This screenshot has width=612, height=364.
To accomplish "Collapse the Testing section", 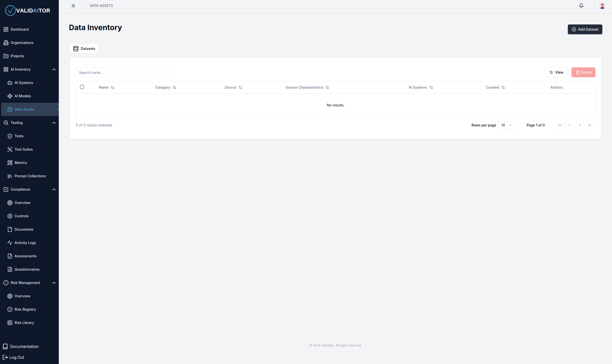I will 54,123.
